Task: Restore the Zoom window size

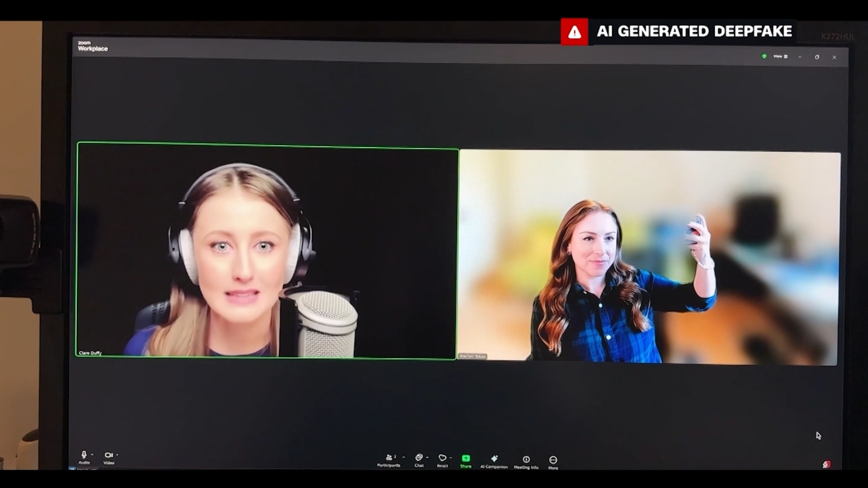Action: pos(817,57)
